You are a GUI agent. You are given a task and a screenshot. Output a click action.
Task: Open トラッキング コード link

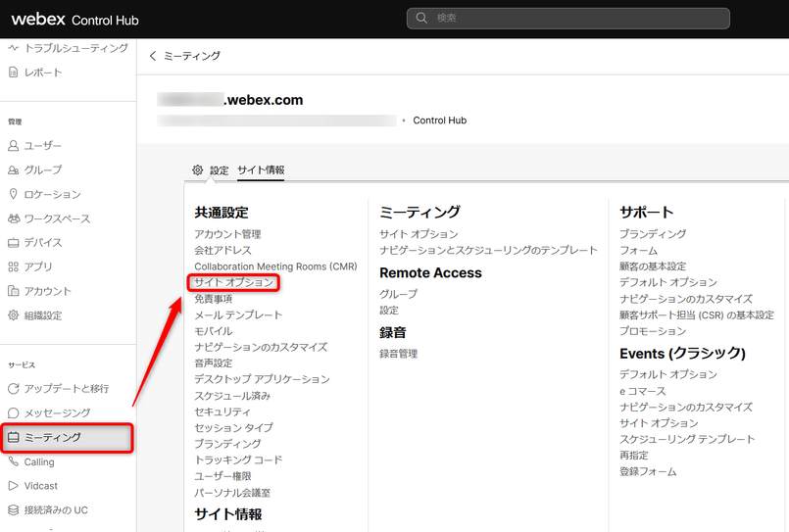tap(238, 460)
